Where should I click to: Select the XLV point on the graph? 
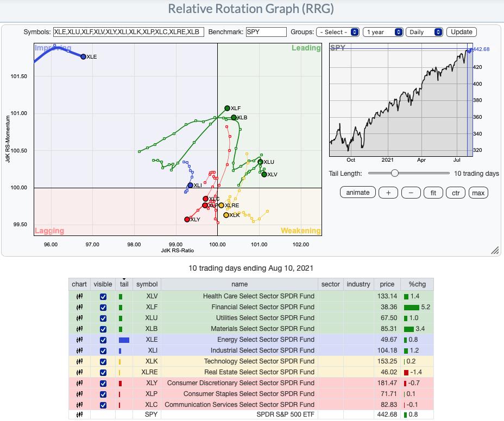click(264, 174)
